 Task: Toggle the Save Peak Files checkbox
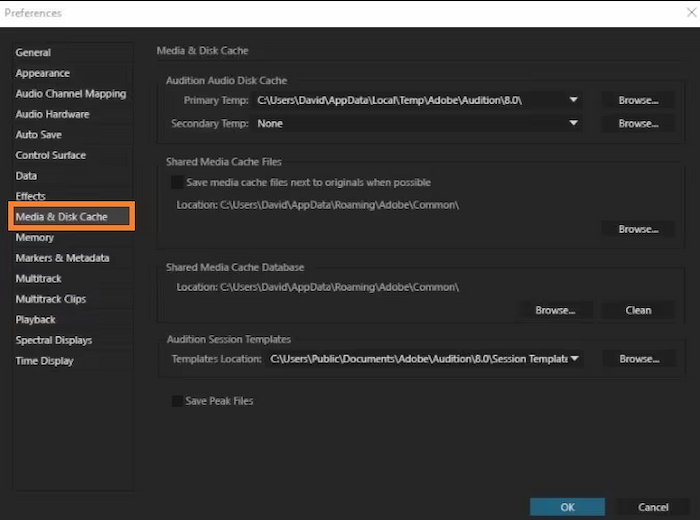pyautogui.click(x=177, y=401)
